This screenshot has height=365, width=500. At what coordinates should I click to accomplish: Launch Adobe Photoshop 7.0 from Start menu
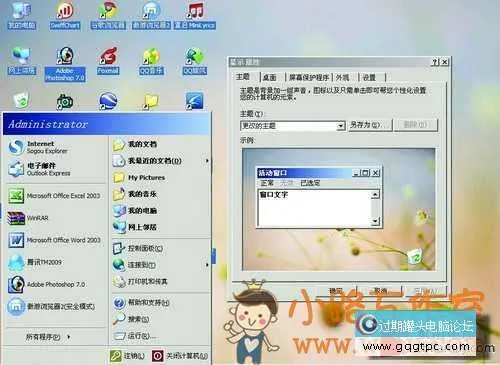coord(56,284)
